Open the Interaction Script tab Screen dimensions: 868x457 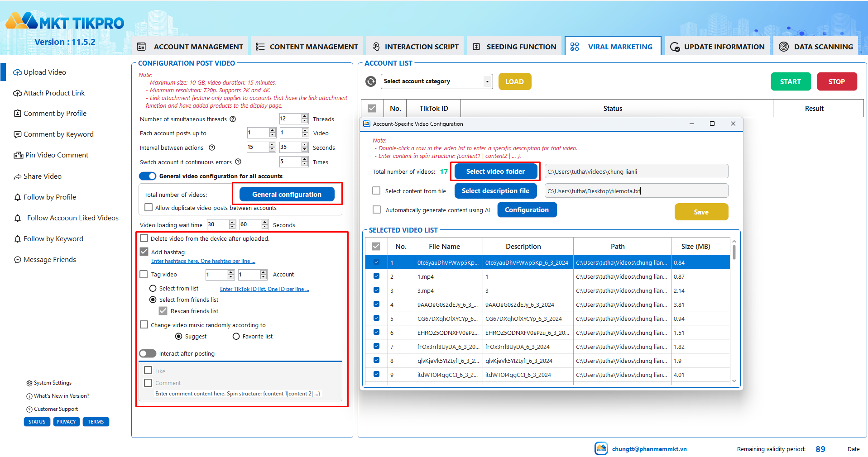point(416,47)
